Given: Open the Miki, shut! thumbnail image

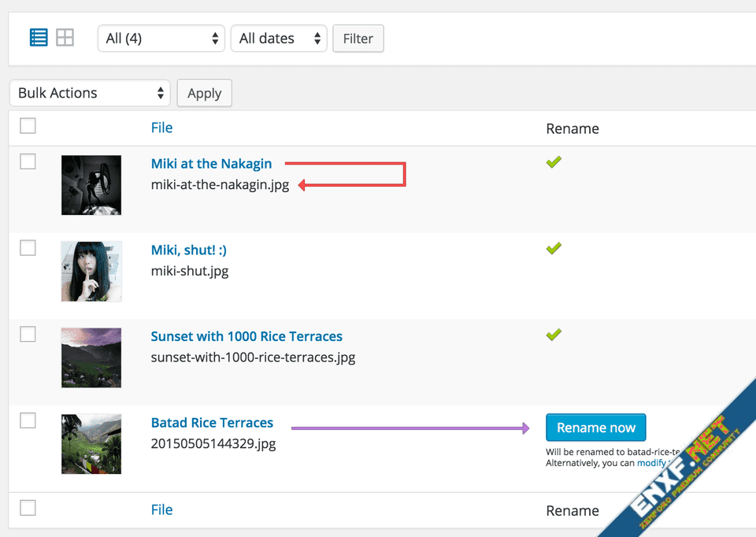Looking at the screenshot, I should tap(91, 271).
